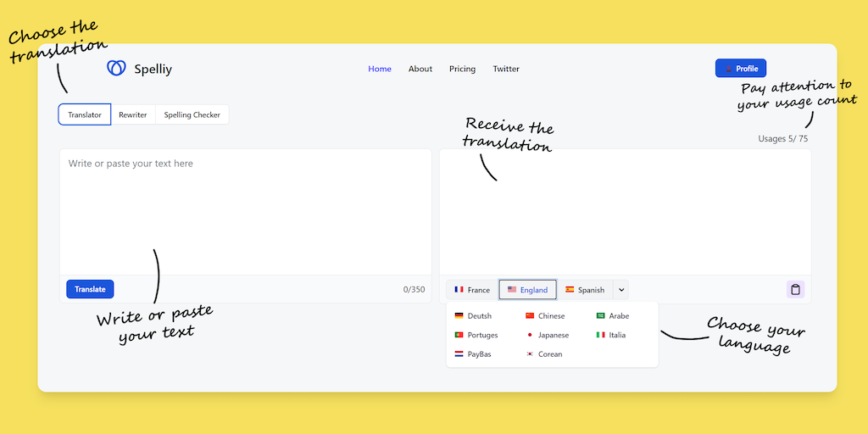Click the Deutsh flag icon
The width and height of the screenshot is (868, 434).
click(x=459, y=315)
